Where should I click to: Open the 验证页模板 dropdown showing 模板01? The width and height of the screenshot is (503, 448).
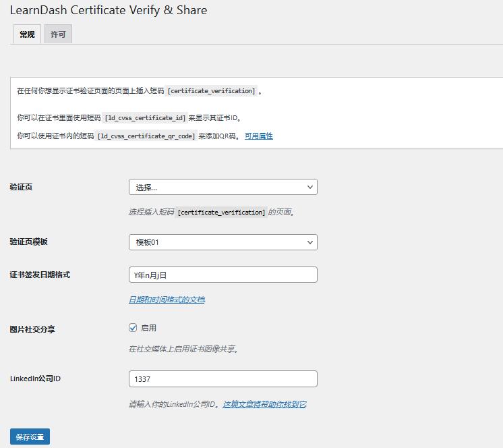[223, 242]
